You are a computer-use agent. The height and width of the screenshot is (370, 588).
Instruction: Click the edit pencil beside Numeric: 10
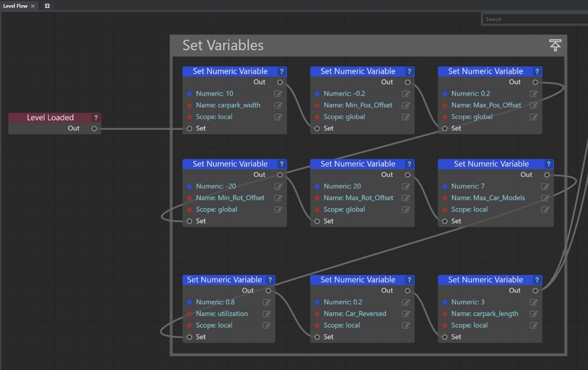point(278,94)
